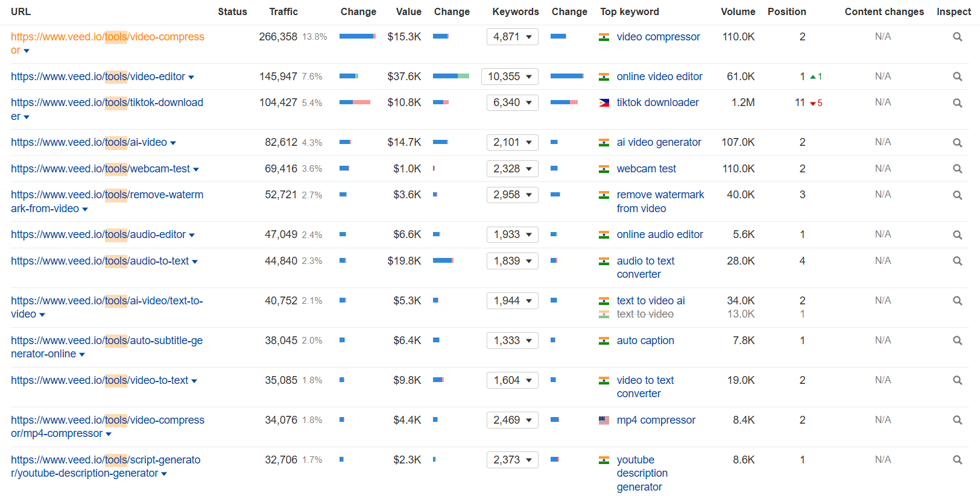Expand the 1,333 keywords dropdown
The height and width of the screenshot is (496, 980).
click(x=512, y=341)
